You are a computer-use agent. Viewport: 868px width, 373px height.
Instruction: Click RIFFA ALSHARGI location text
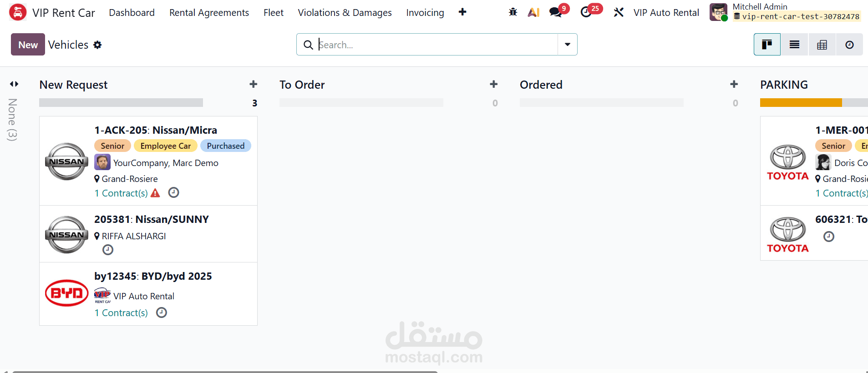click(134, 236)
